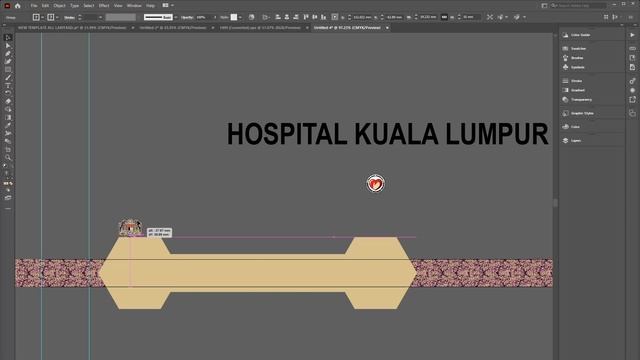Image resolution: width=640 pixels, height=360 pixels.
Task: Click the Y position field
Action: 393,18
